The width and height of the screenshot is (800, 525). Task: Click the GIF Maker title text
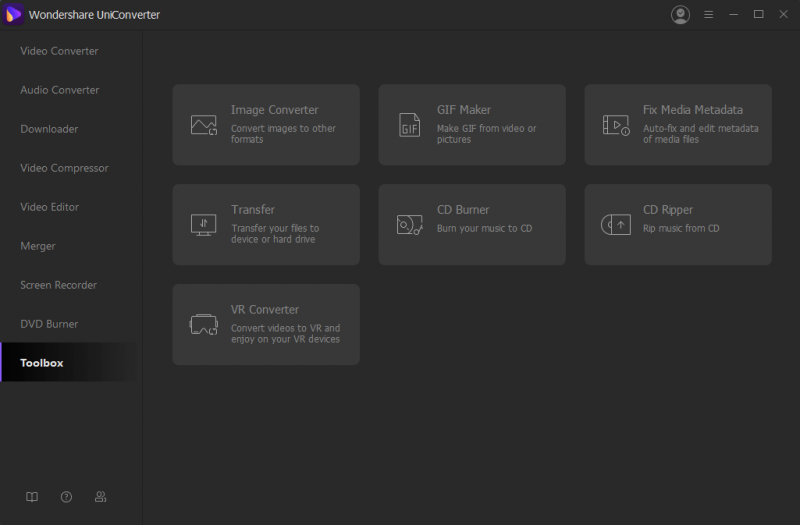(464, 110)
